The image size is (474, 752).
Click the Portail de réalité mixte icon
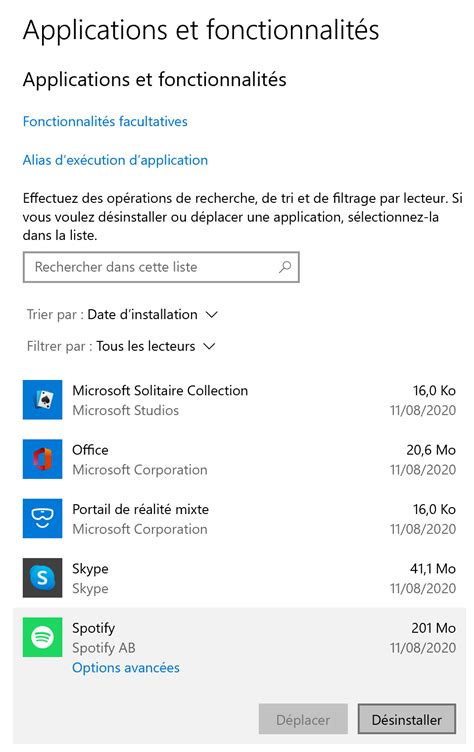[x=42, y=518]
